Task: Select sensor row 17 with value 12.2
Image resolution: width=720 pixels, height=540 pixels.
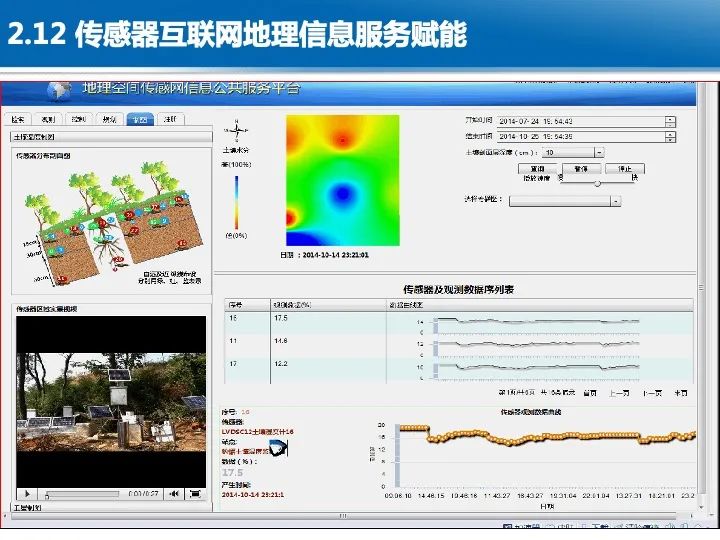Action: click(x=458, y=370)
